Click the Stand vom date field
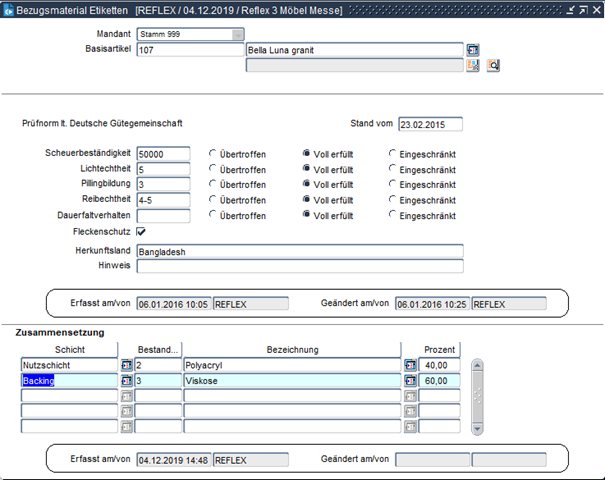The image size is (605, 480). pyautogui.click(x=428, y=125)
